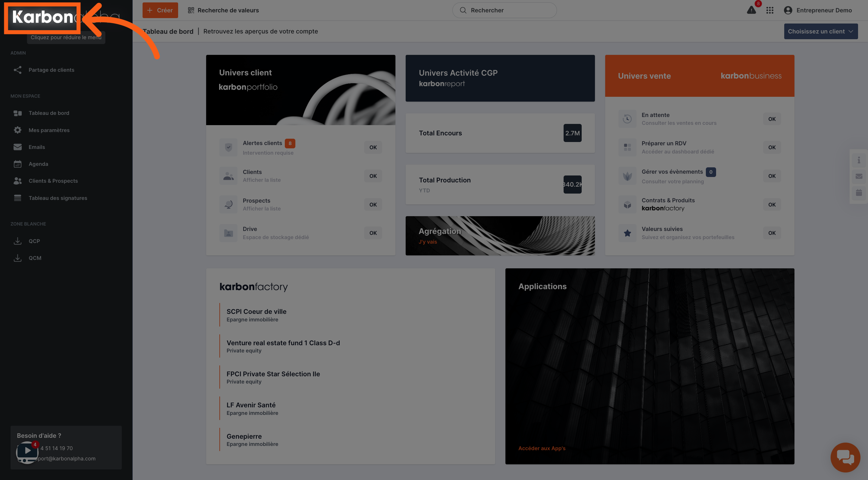Screen dimensions: 868x480
Task: Click the Emails sidebar icon
Action: tap(17, 147)
